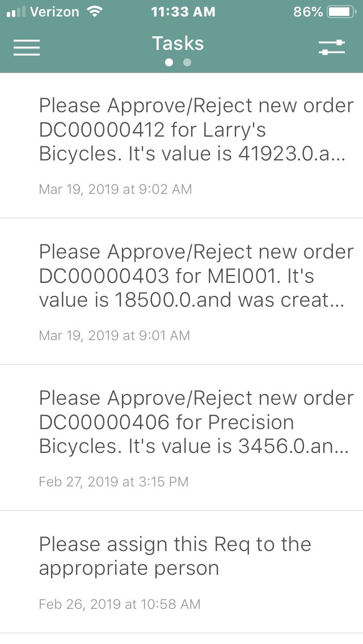The width and height of the screenshot is (363, 644).
Task: Tap the Feb 26, 2019 10:58 AM timestamp
Action: [119, 604]
